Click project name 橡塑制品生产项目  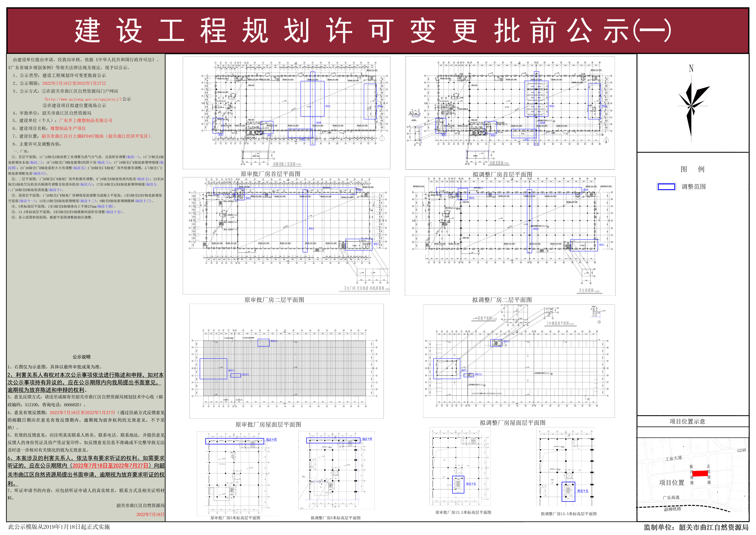tap(68, 129)
